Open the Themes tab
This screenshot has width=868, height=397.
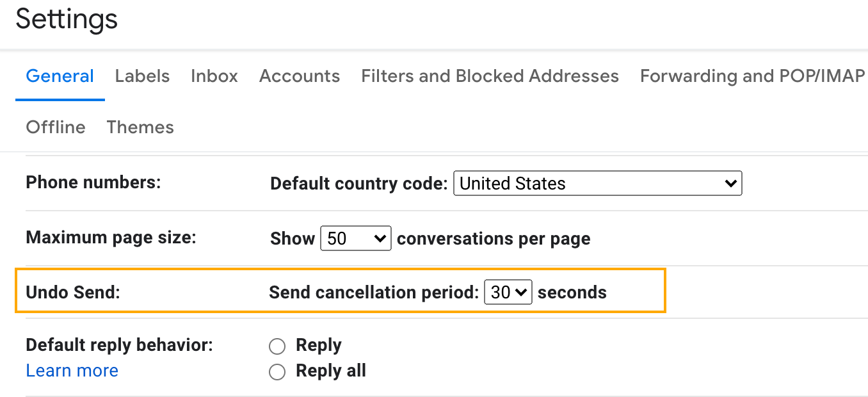pyautogui.click(x=140, y=127)
